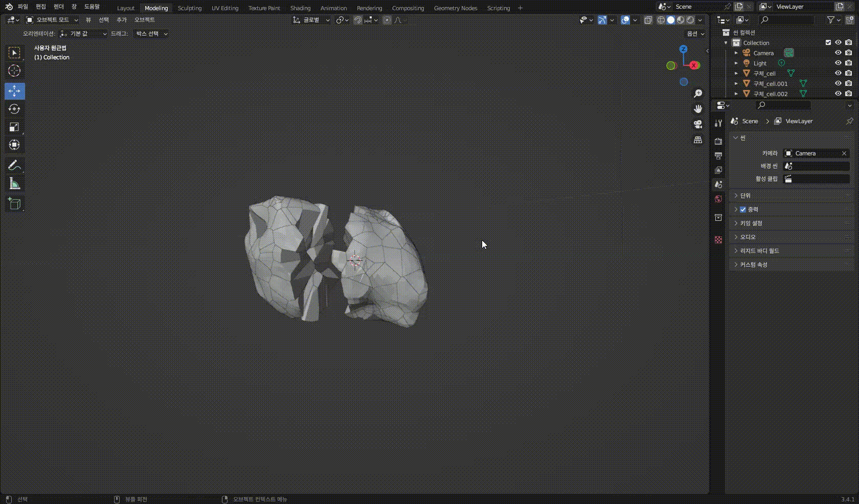859x504 pixels.
Task: Open the World properties tab
Action: 718,199
